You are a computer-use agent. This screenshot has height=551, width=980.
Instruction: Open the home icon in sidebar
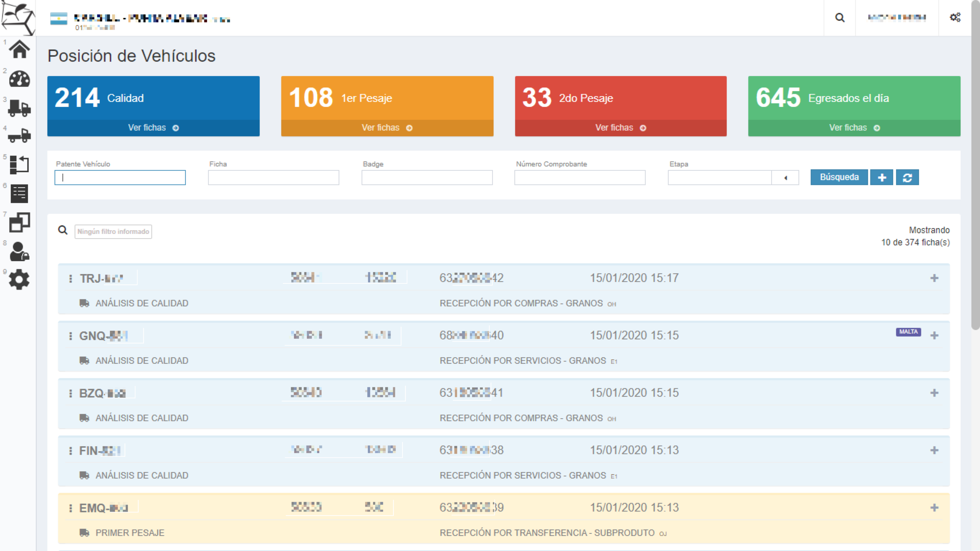(x=19, y=50)
